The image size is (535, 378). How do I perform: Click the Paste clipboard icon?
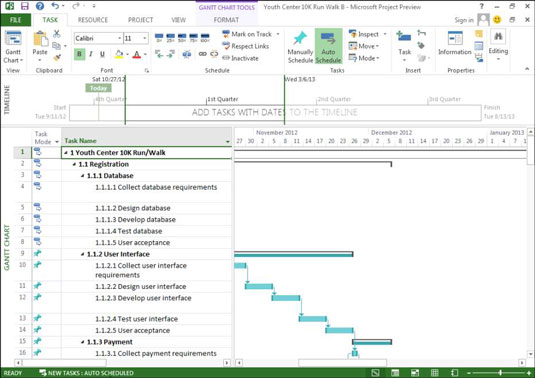(x=40, y=38)
